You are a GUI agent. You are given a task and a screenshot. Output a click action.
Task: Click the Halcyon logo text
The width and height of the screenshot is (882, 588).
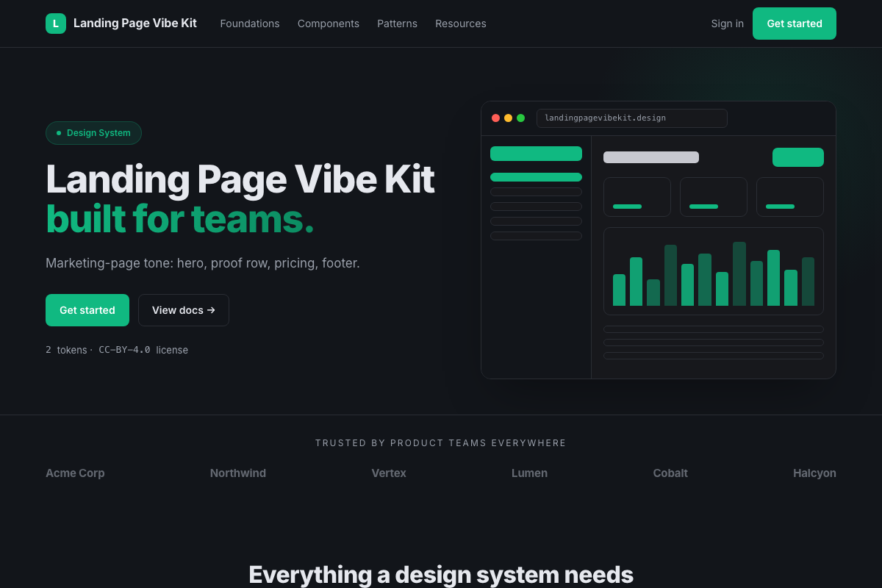coord(814,473)
